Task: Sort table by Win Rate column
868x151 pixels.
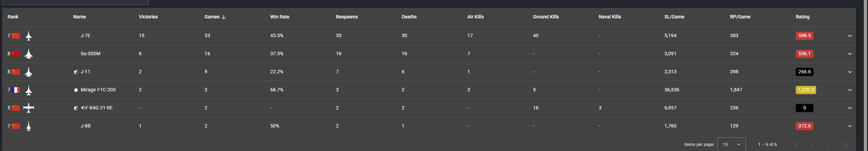Action: tap(280, 17)
